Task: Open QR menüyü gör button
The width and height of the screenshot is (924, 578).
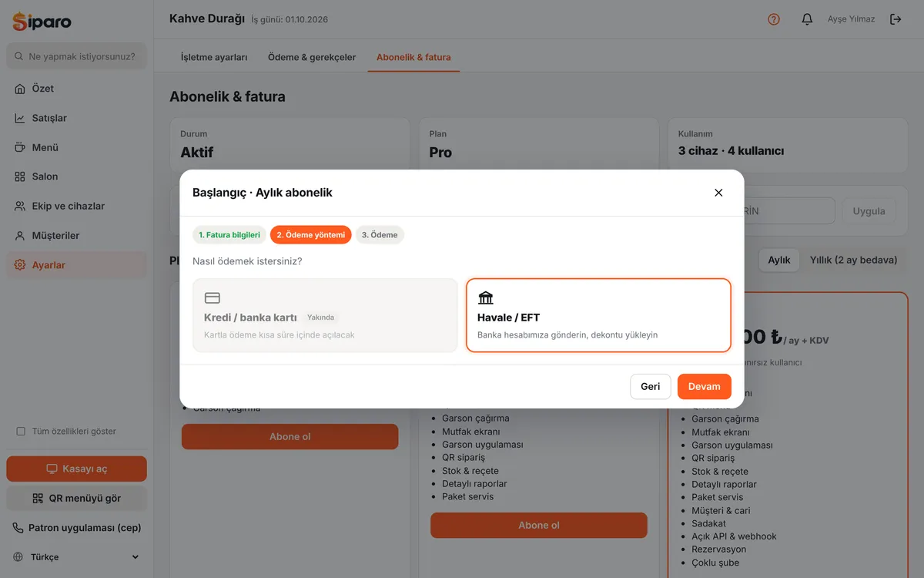Action: pyautogui.click(x=76, y=498)
